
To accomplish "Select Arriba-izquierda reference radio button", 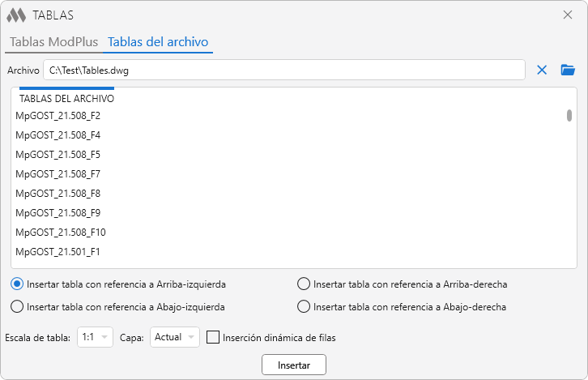I will (x=17, y=284).
